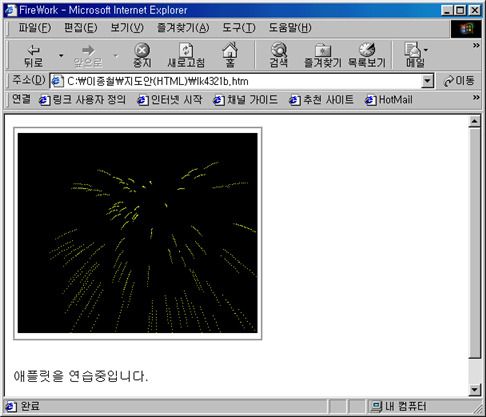Open the 링크 사용자 정의 link
The image size is (486, 417).
pos(82,100)
